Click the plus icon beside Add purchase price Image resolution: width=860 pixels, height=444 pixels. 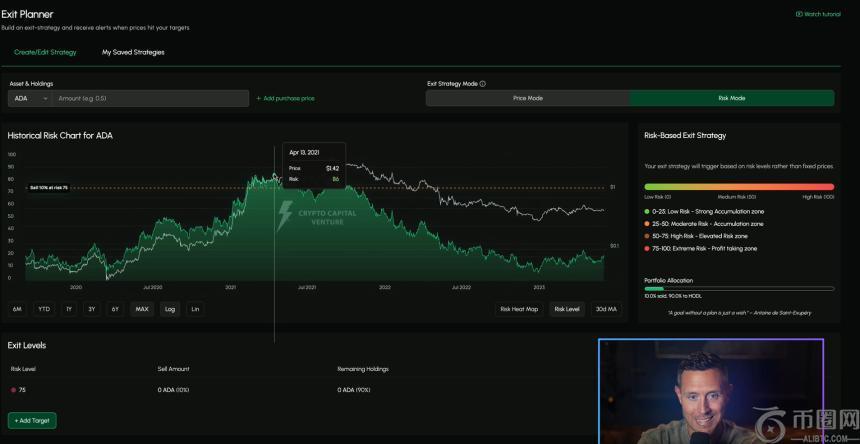(x=259, y=99)
